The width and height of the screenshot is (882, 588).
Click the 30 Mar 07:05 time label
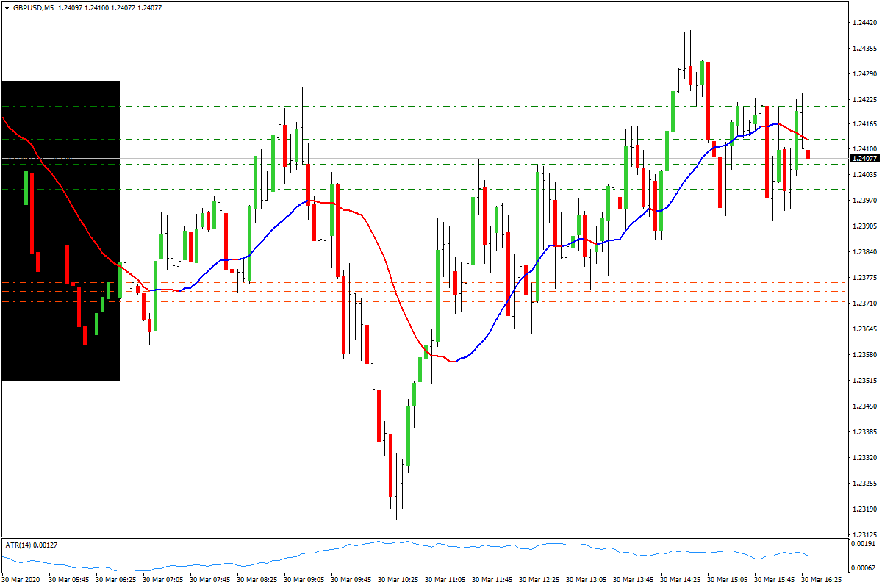163,580
